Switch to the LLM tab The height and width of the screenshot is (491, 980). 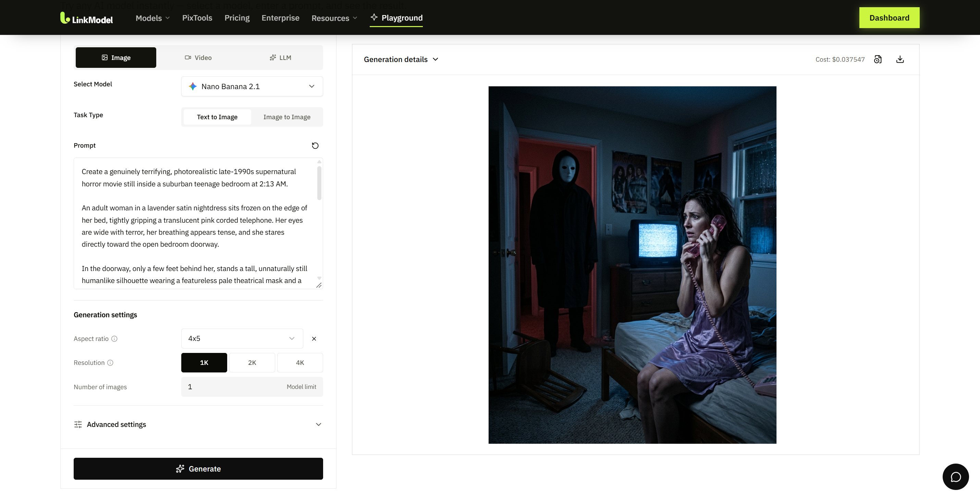(x=280, y=58)
